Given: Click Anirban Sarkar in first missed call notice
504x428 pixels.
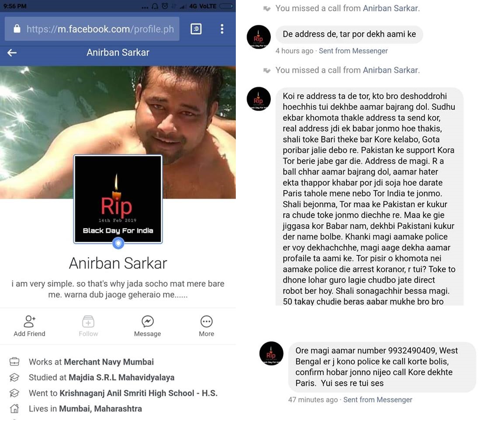Looking at the screenshot, I should 390,8.
